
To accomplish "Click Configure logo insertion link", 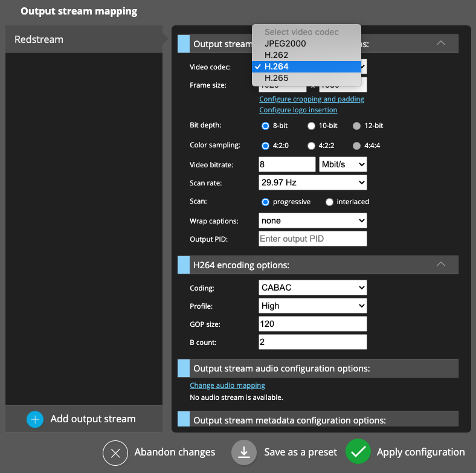I will 298,110.
